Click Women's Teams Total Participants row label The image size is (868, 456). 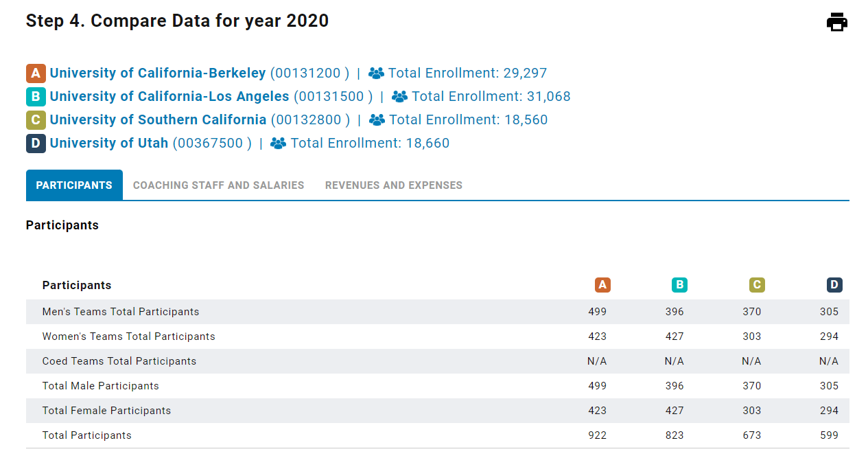tap(129, 337)
